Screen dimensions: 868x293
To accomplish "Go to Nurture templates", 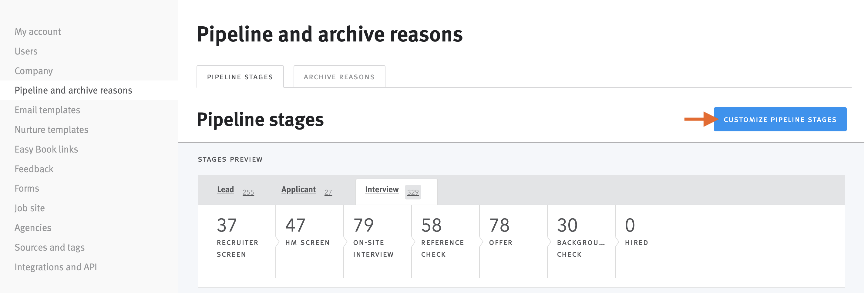I will click(52, 130).
